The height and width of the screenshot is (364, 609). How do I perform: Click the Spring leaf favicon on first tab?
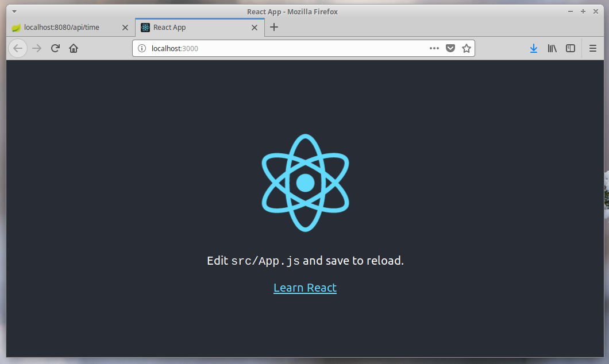click(16, 28)
